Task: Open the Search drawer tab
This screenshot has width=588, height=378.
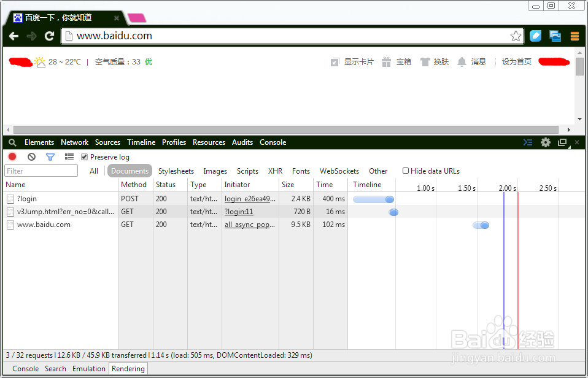Action: [55, 369]
